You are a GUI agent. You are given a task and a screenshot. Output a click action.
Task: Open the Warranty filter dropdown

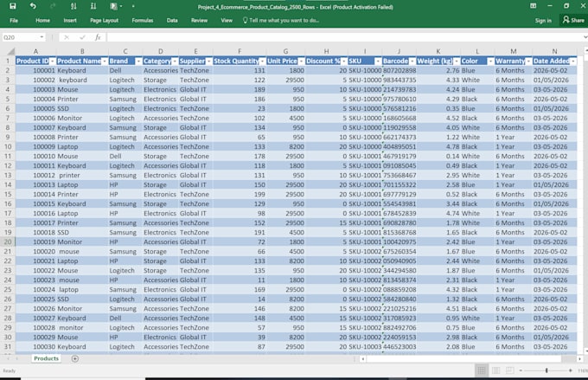coord(528,61)
